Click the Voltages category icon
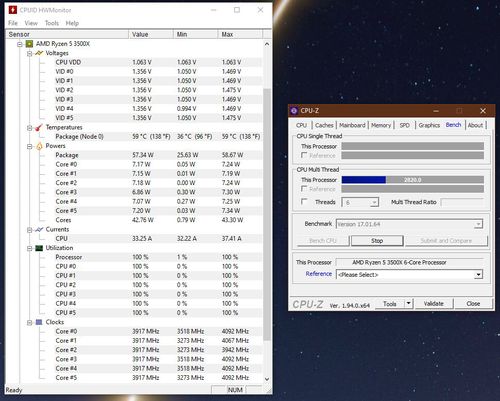The height and width of the screenshot is (401, 500). [x=39, y=53]
